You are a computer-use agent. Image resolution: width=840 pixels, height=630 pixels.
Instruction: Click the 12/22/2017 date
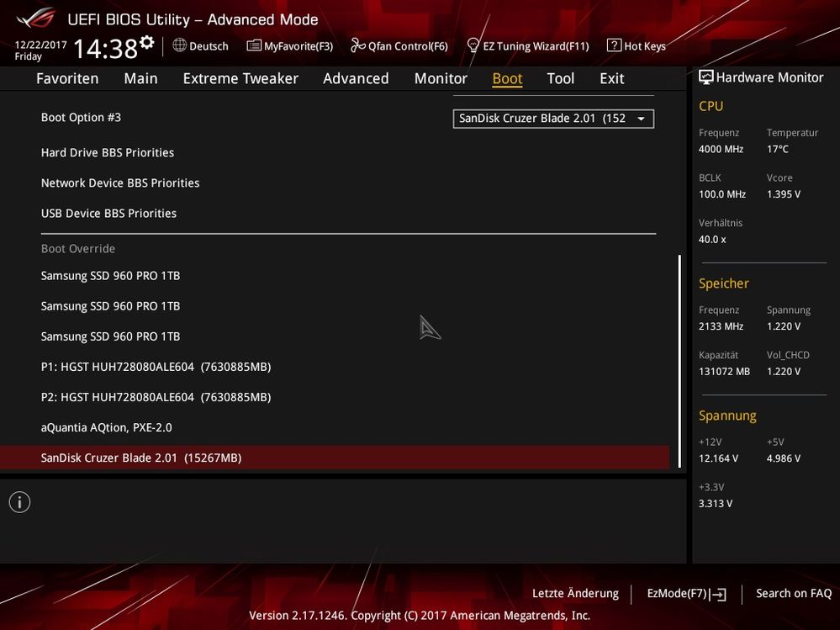[40, 45]
